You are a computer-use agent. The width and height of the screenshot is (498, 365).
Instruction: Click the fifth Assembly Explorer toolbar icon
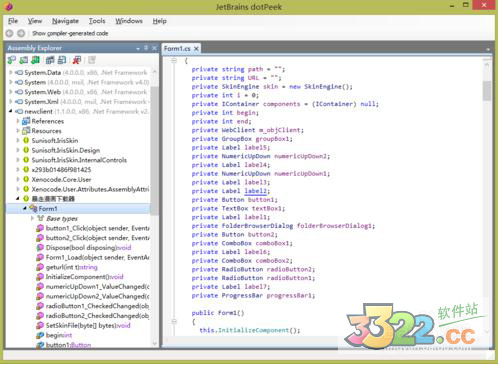[62, 60]
